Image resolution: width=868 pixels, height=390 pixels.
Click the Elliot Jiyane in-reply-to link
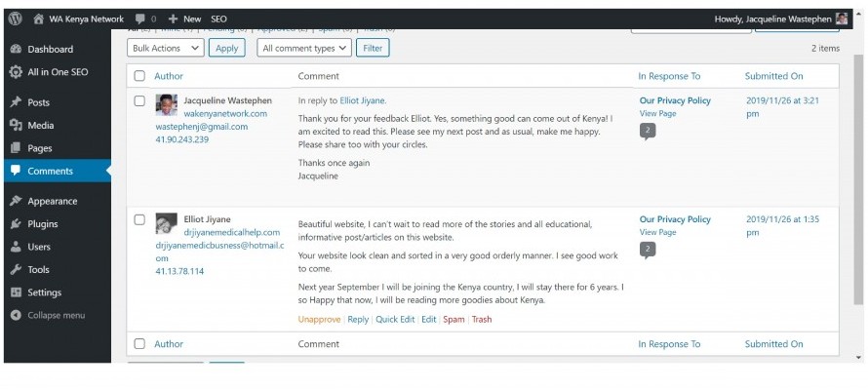(363, 100)
